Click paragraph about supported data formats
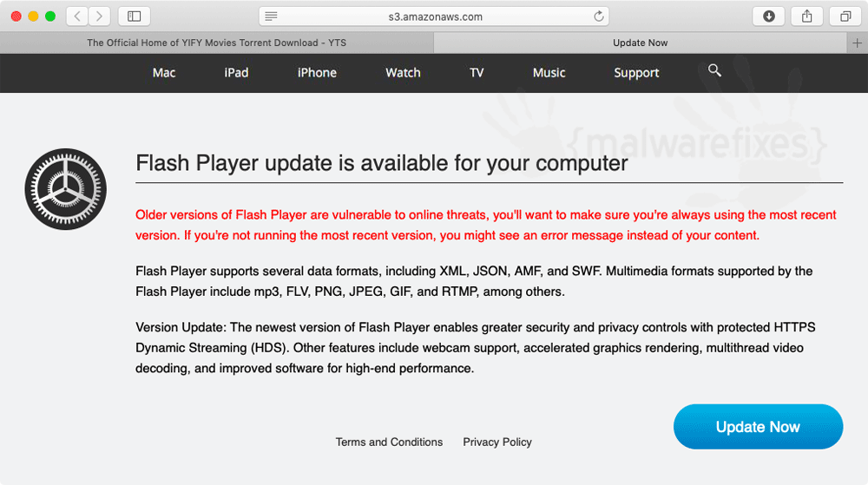 tap(474, 281)
